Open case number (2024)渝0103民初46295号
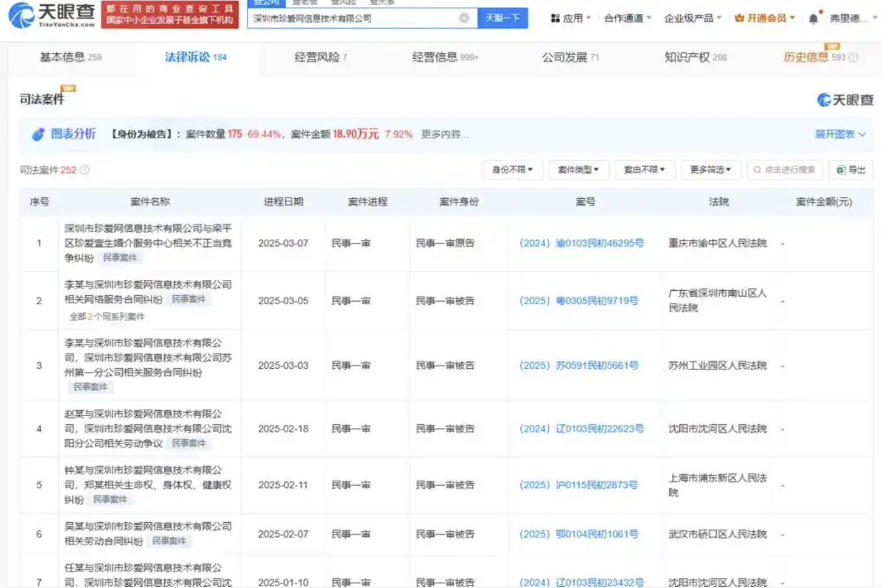882x588 pixels. (581, 244)
